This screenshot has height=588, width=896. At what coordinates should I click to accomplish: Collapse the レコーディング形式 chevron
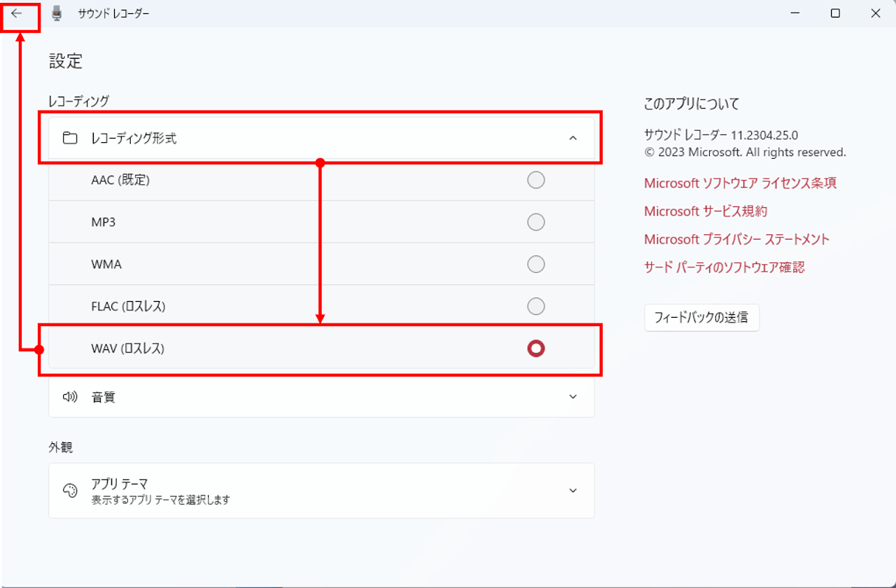573,139
